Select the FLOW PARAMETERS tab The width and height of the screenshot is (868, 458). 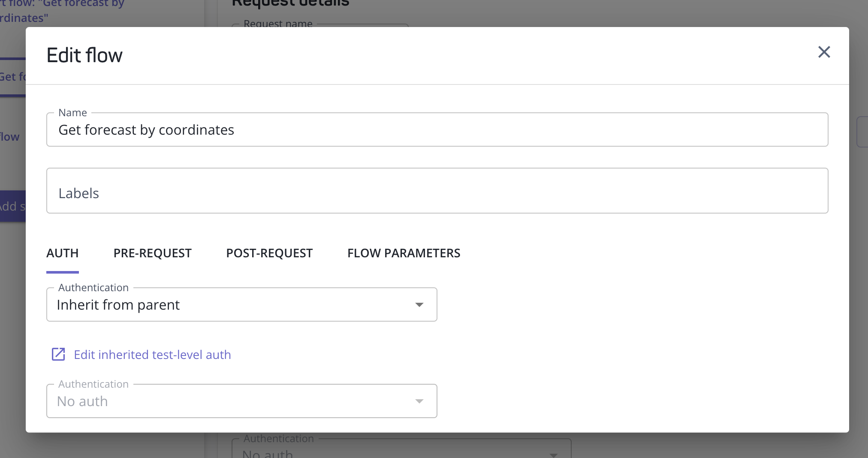point(404,253)
